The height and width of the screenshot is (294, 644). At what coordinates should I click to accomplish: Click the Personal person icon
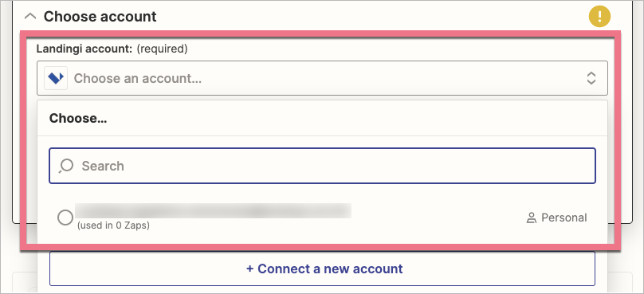532,218
